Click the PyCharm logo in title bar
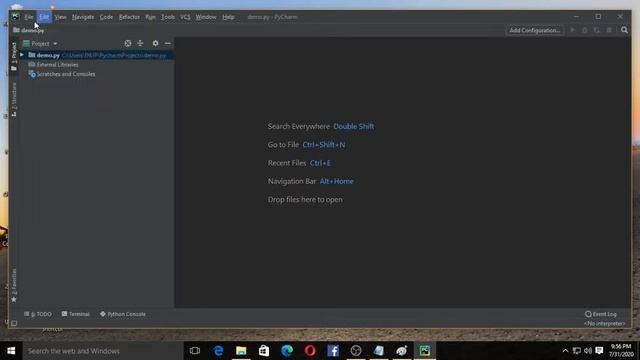Screen dimensions: 640x360 16,17
